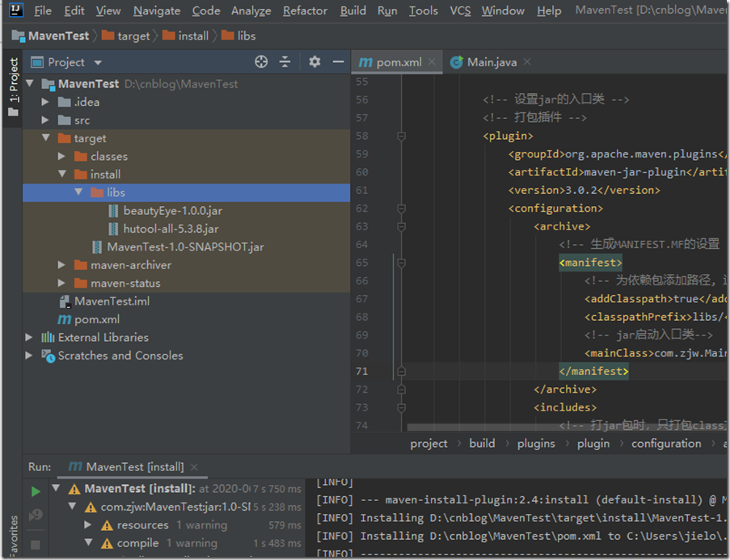730x560 pixels.
Task: Expand the maven-status folder
Action: (61, 283)
